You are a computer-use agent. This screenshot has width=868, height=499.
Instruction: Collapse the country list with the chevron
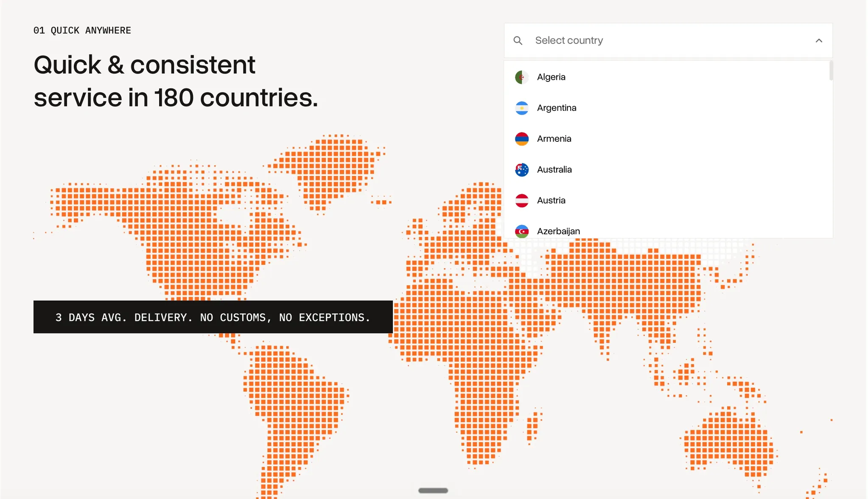click(x=819, y=40)
